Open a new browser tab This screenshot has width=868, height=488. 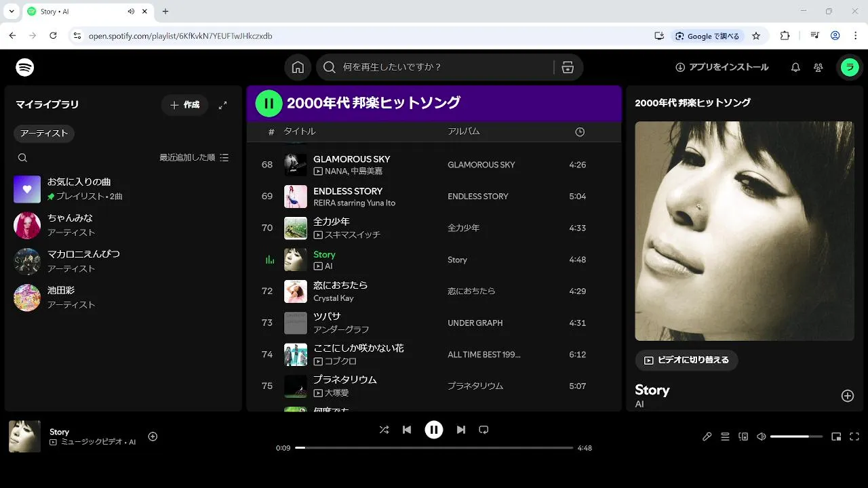point(165,12)
